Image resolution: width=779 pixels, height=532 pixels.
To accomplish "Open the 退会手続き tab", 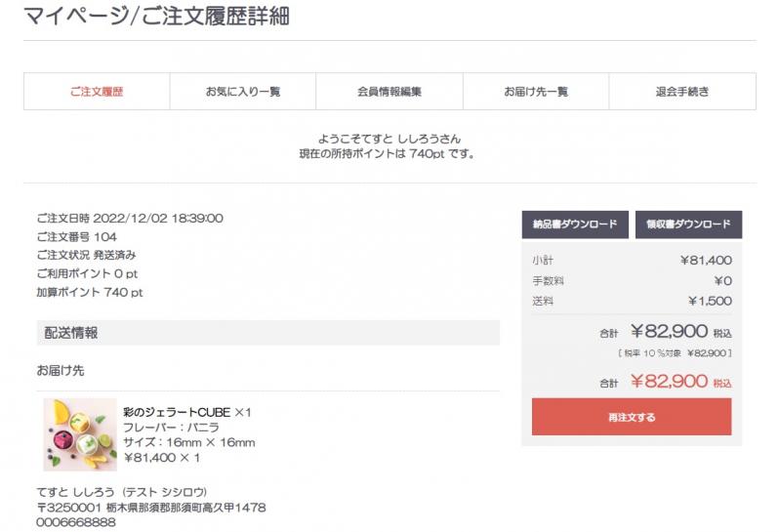I will (681, 92).
